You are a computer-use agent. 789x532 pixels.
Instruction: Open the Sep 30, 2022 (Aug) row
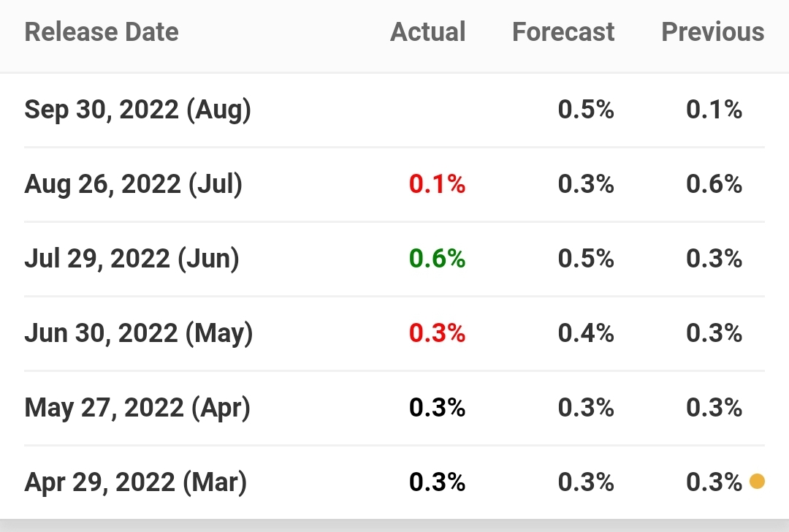[394, 110]
